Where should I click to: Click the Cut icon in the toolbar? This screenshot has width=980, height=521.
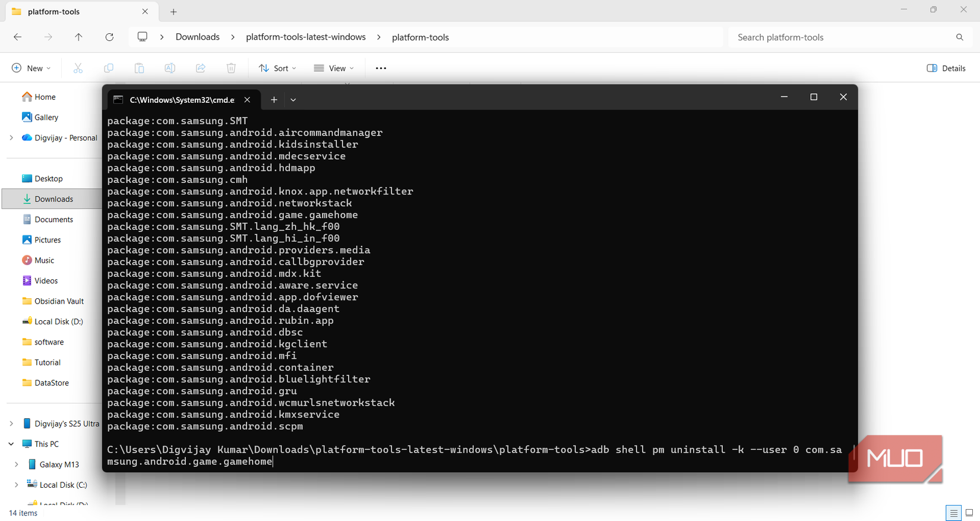(78, 68)
